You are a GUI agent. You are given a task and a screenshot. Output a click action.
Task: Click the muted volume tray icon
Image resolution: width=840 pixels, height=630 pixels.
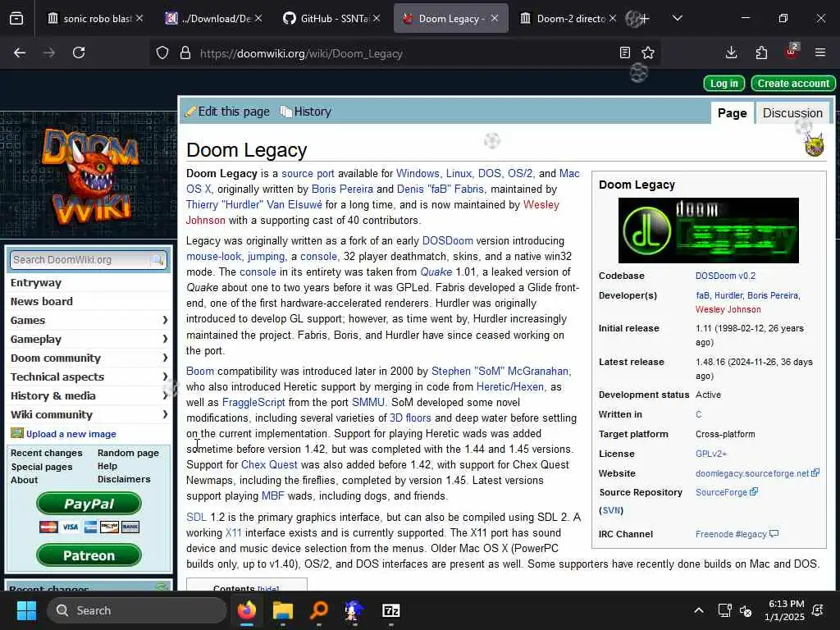coord(746,610)
